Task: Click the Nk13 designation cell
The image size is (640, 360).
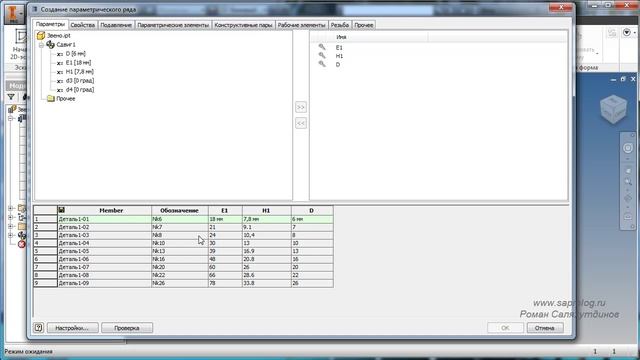Action: pyautogui.click(x=180, y=251)
